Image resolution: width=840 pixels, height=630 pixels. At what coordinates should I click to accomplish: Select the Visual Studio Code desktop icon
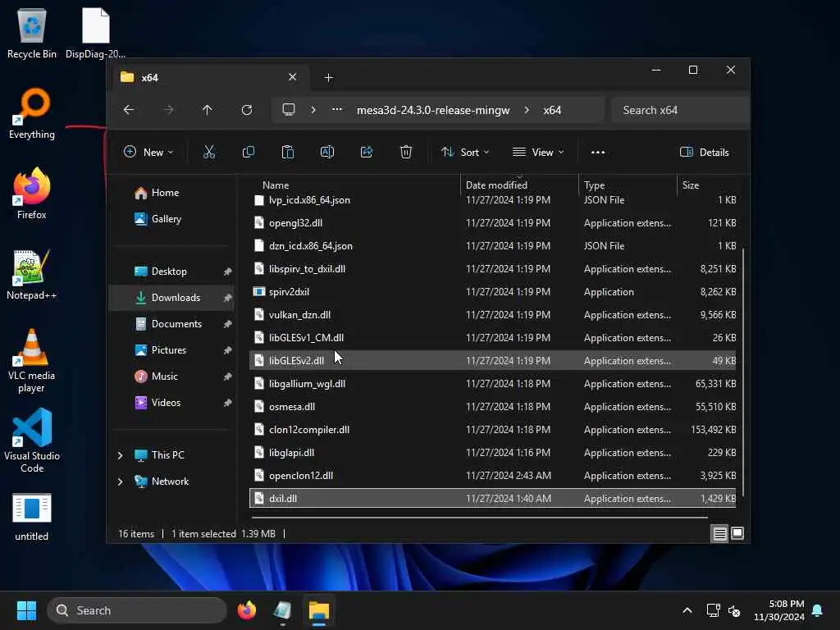(32, 441)
